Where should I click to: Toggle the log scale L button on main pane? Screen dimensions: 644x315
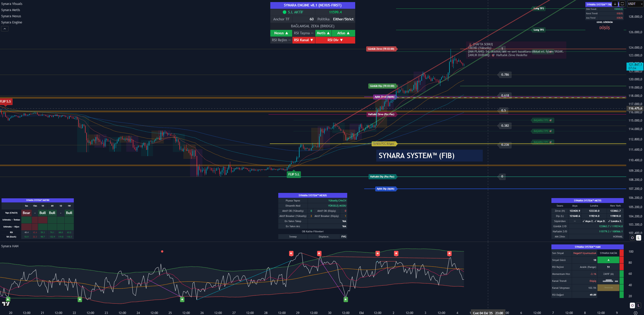tap(638, 238)
